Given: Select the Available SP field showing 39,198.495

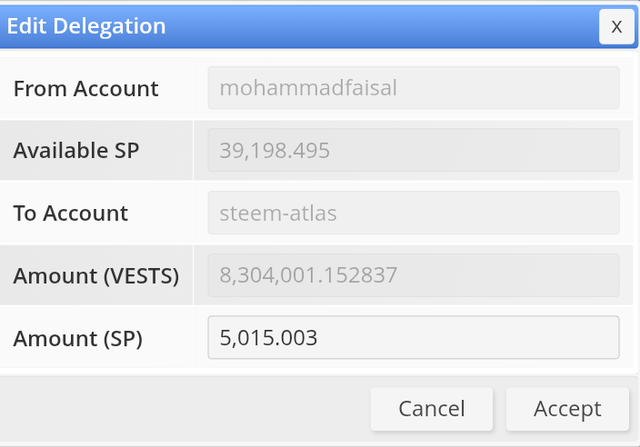Looking at the screenshot, I should pyautogui.click(x=413, y=151).
